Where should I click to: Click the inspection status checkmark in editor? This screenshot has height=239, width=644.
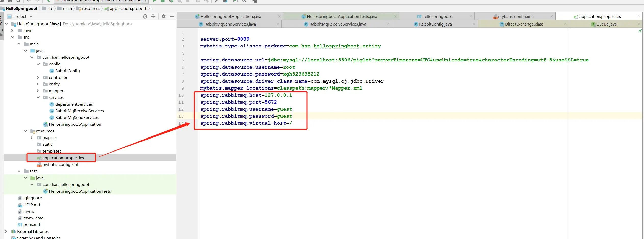point(640,31)
